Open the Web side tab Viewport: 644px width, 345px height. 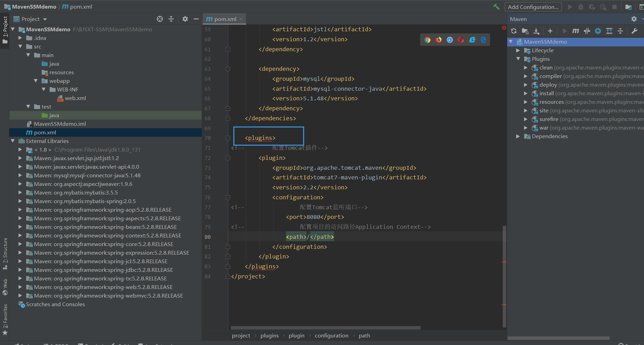pos(5,287)
